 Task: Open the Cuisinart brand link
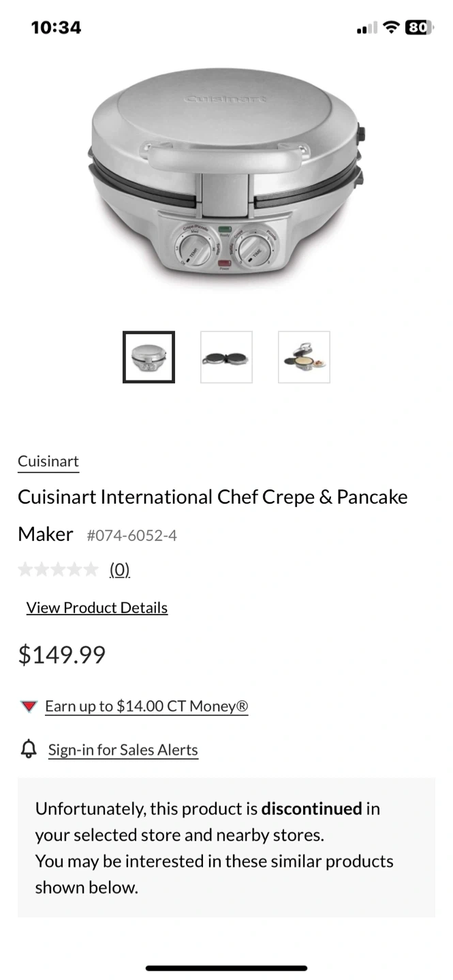[48, 461]
